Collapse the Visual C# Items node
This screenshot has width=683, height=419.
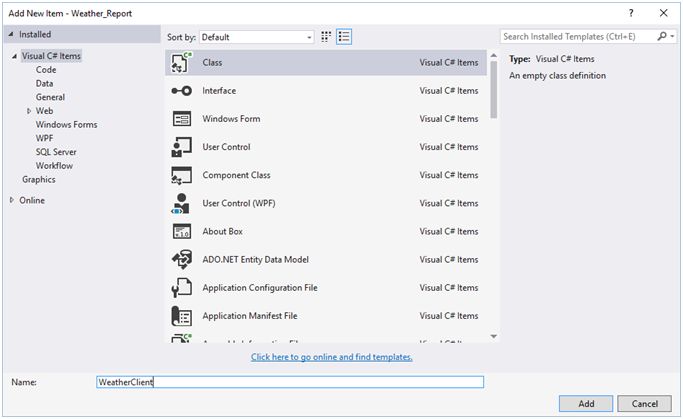14,56
